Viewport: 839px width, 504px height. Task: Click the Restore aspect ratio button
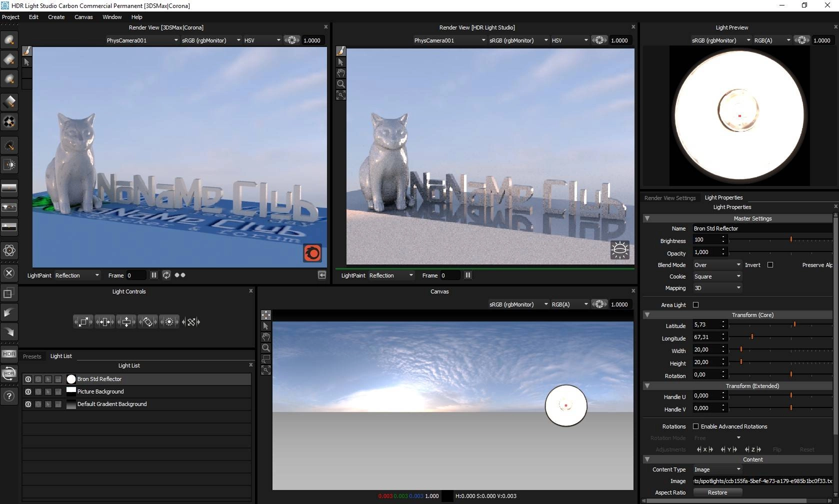717,492
